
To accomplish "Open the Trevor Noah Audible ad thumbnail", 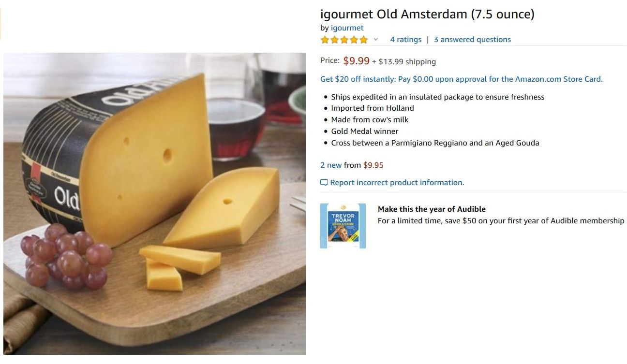I will pos(343,226).
